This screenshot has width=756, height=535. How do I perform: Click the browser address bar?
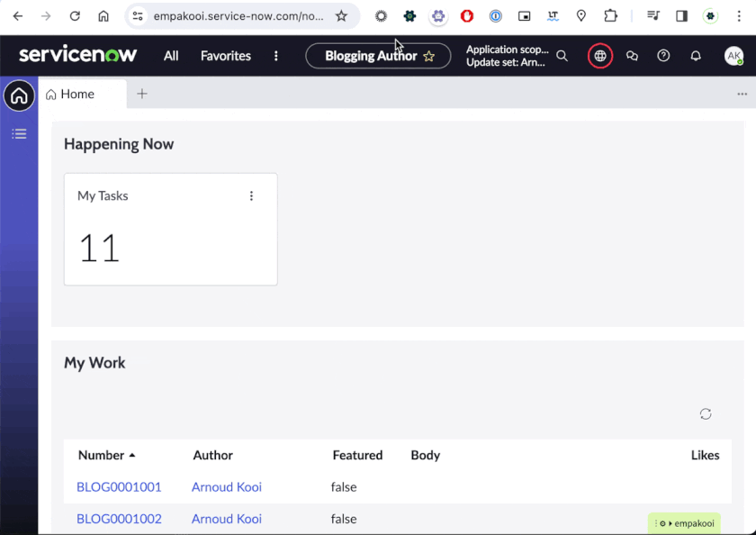click(x=238, y=16)
